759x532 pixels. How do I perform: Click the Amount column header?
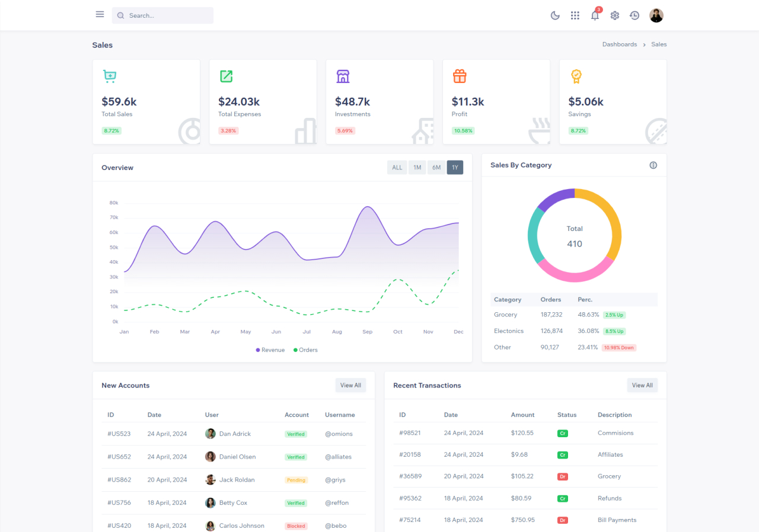pyautogui.click(x=523, y=415)
